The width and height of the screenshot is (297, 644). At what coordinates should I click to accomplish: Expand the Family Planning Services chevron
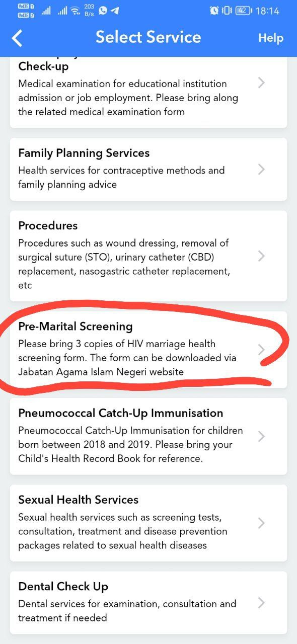[x=261, y=170]
